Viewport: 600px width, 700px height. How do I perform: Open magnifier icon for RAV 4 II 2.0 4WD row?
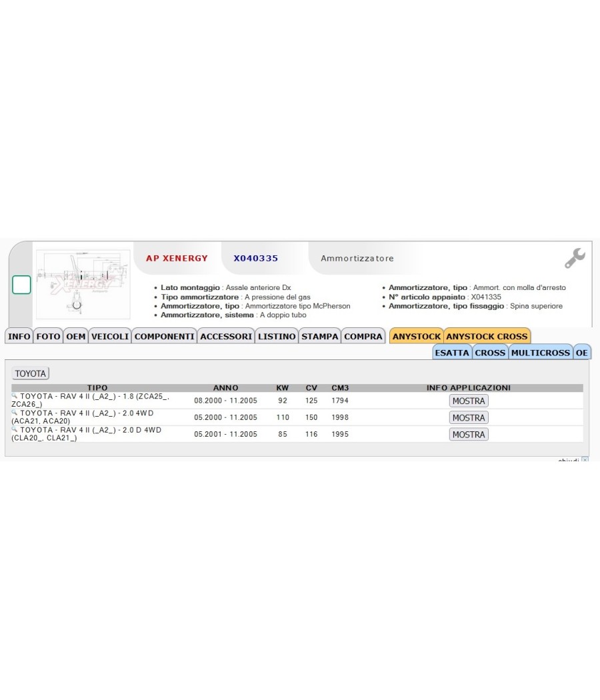tap(14, 413)
